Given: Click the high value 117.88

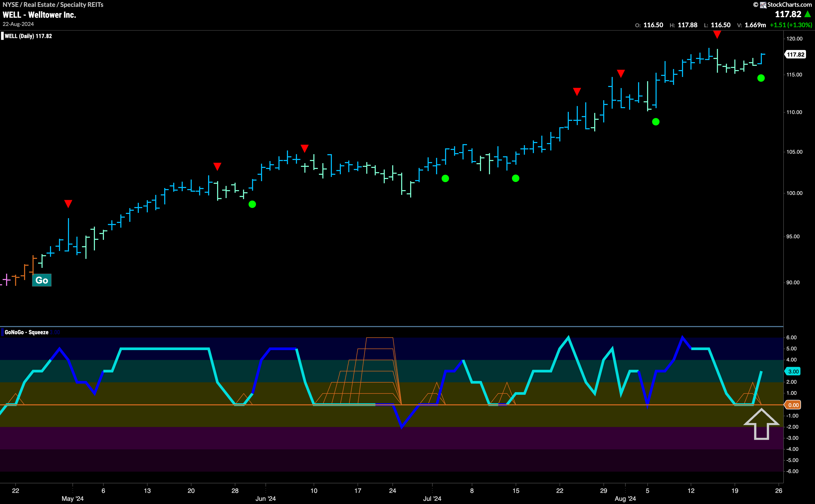Looking at the screenshot, I should [x=687, y=25].
